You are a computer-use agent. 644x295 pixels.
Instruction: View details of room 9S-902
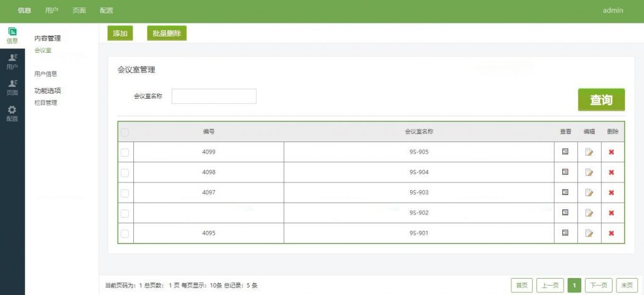(x=565, y=213)
